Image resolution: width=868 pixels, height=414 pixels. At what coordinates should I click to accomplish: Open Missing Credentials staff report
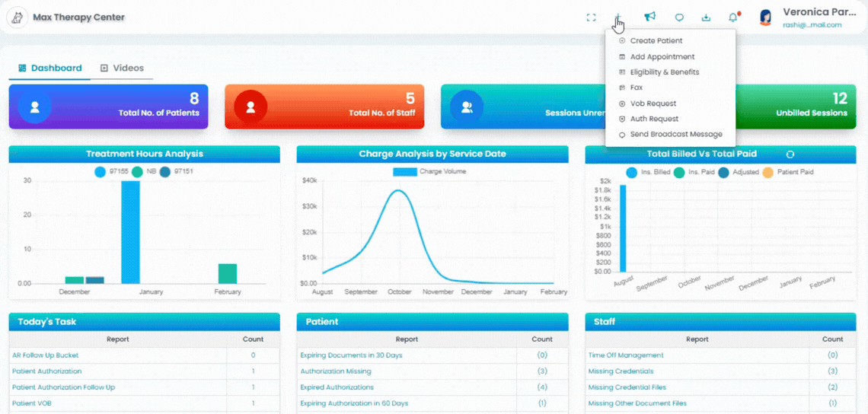tap(621, 371)
